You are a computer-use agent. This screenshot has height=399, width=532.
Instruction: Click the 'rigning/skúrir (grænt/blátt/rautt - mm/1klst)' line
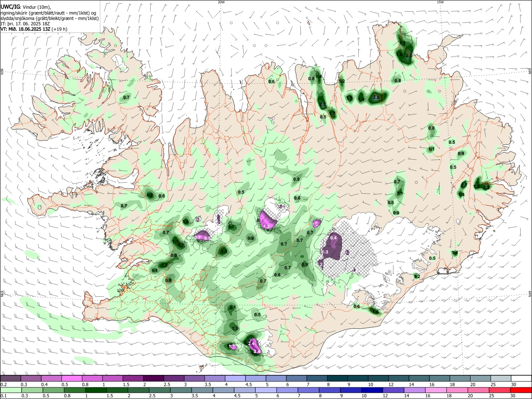click(x=49, y=13)
